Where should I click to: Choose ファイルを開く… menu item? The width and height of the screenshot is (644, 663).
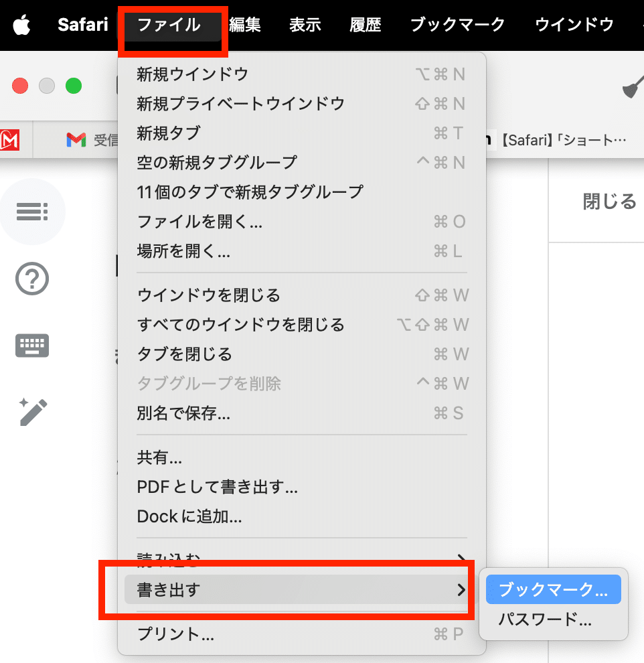tap(301, 222)
